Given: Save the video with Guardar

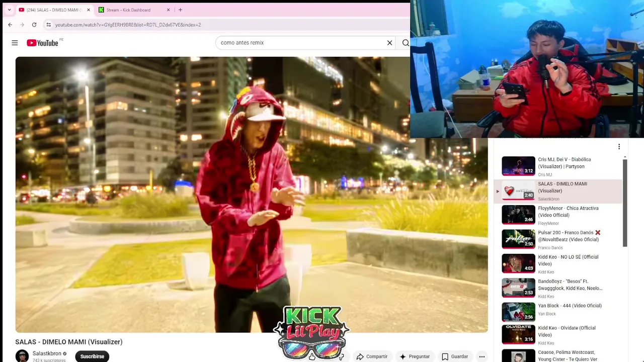Looking at the screenshot, I should point(455,356).
